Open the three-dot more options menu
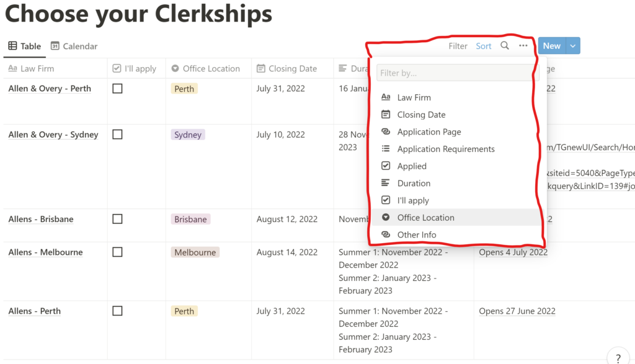The width and height of the screenshot is (635, 364). point(523,46)
